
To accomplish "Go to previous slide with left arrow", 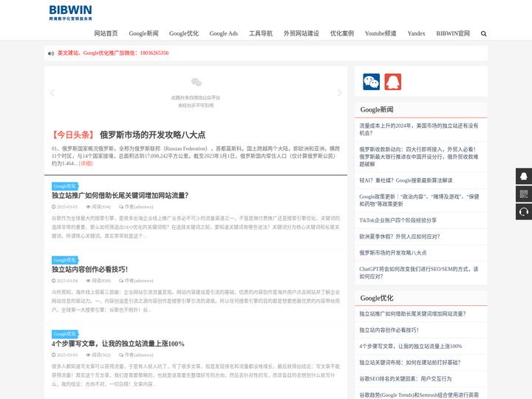I will coord(52,93).
